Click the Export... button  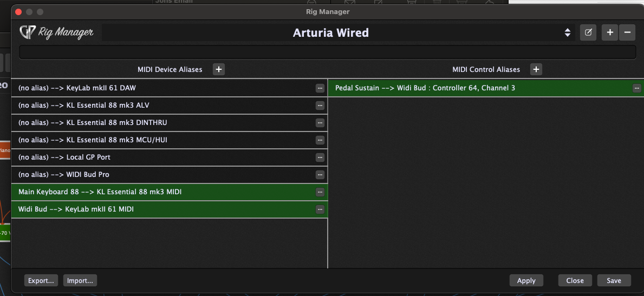tap(41, 281)
